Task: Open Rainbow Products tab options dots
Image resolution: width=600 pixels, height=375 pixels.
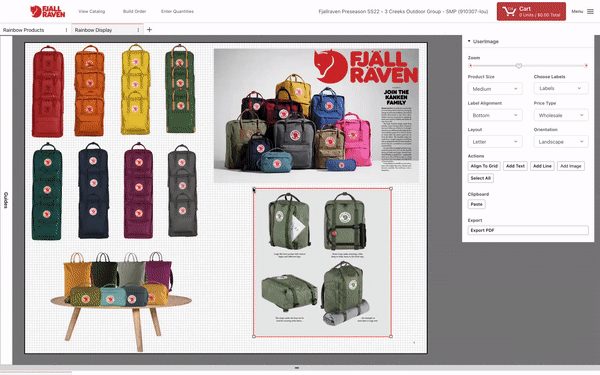Action: coord(66,30)
